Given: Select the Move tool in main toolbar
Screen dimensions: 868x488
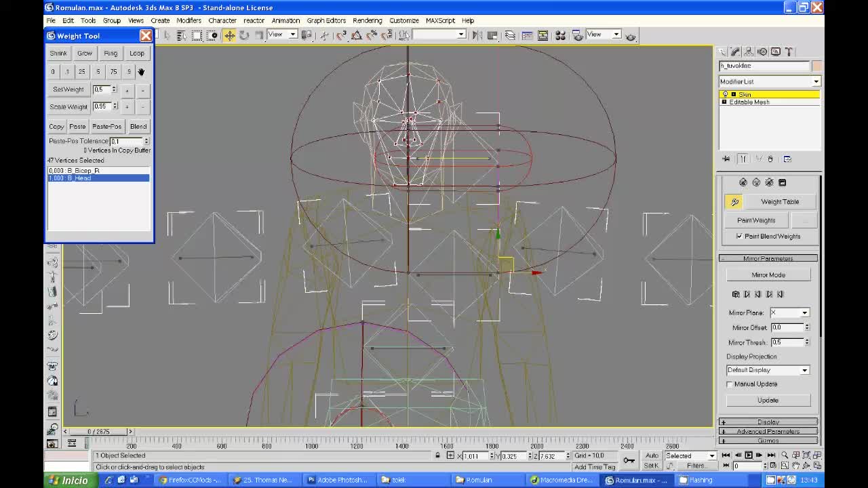Looking at the screenshot, I should tap(229, 35).
